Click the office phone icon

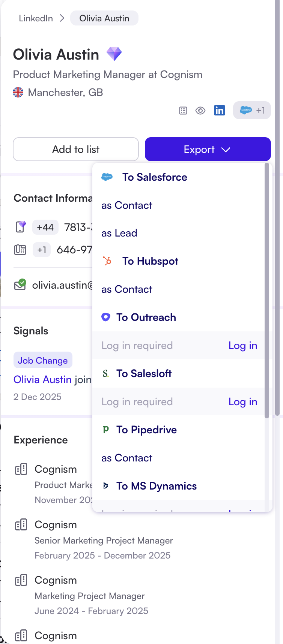[x=20, y=250]
